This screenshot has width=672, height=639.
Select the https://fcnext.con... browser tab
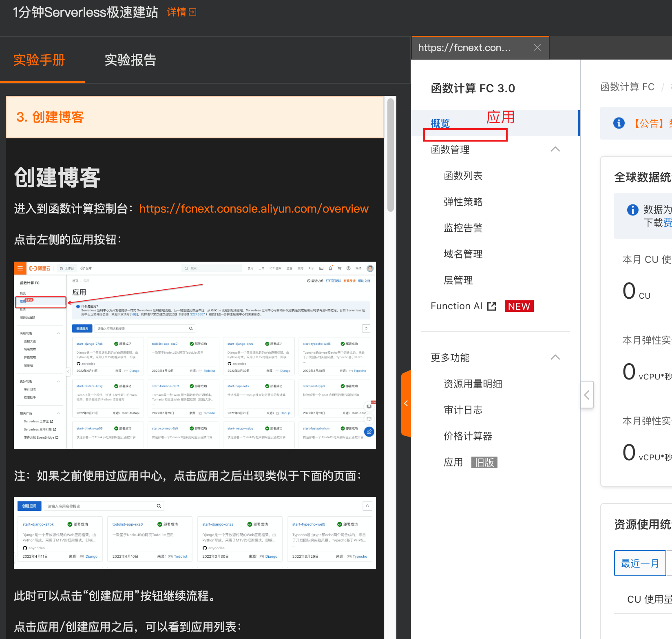[480, 48]
